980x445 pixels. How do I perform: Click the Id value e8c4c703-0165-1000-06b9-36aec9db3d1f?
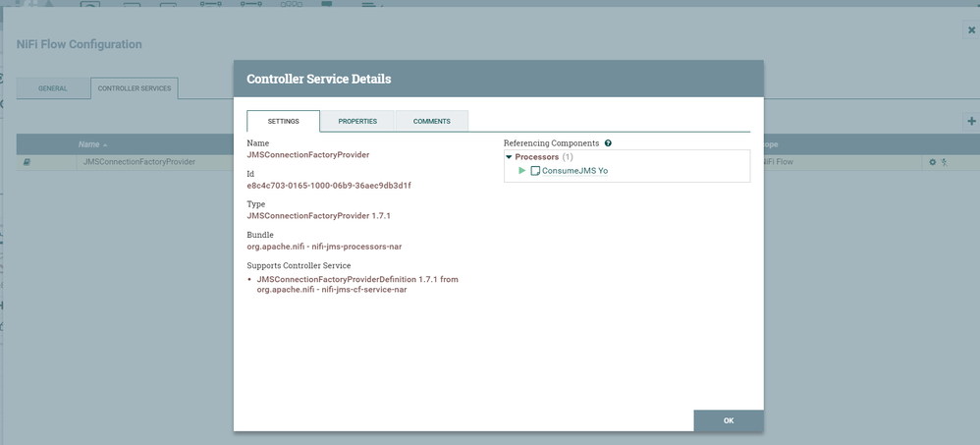click(x=329, y=186)
